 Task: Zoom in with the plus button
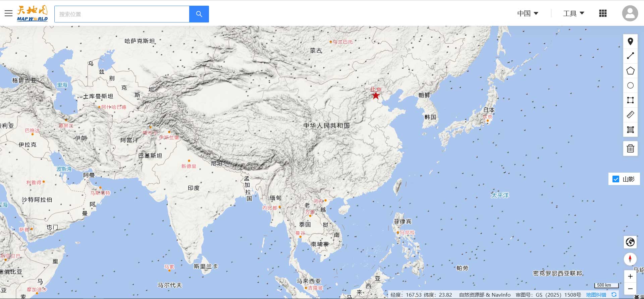(x=630, y=277)
